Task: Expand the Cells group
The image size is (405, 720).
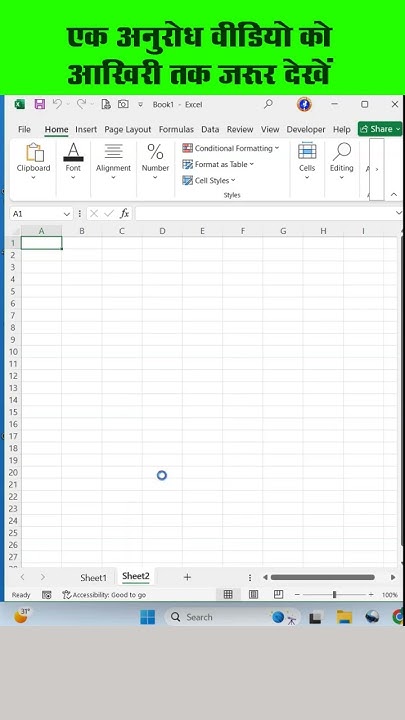Action: tap(307, 161)
